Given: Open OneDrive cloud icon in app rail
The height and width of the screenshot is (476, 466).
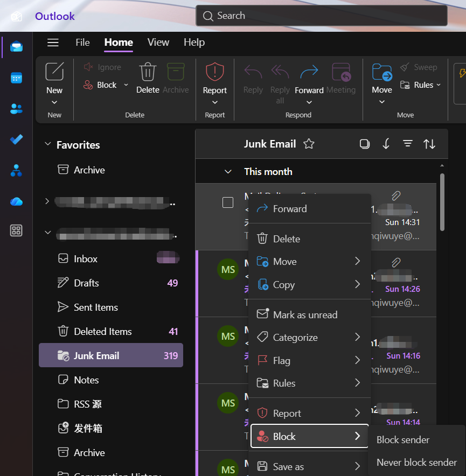Looking at the screenshot, I should [16, 201].
